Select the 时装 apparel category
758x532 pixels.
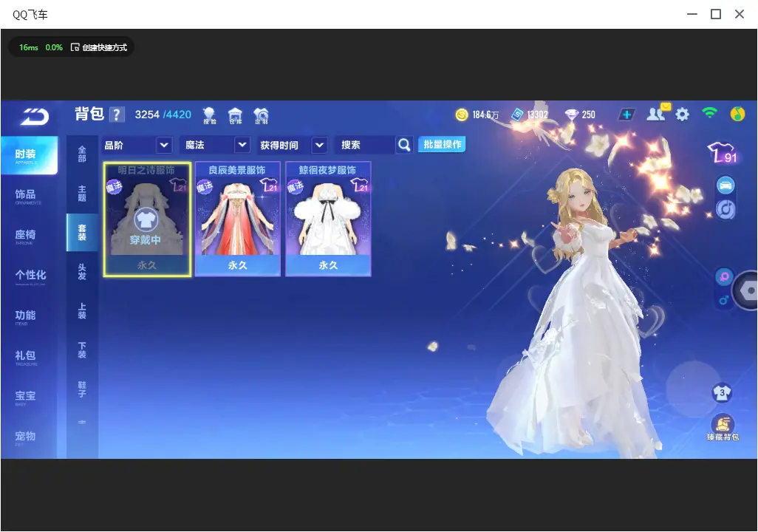click(29, 155)
